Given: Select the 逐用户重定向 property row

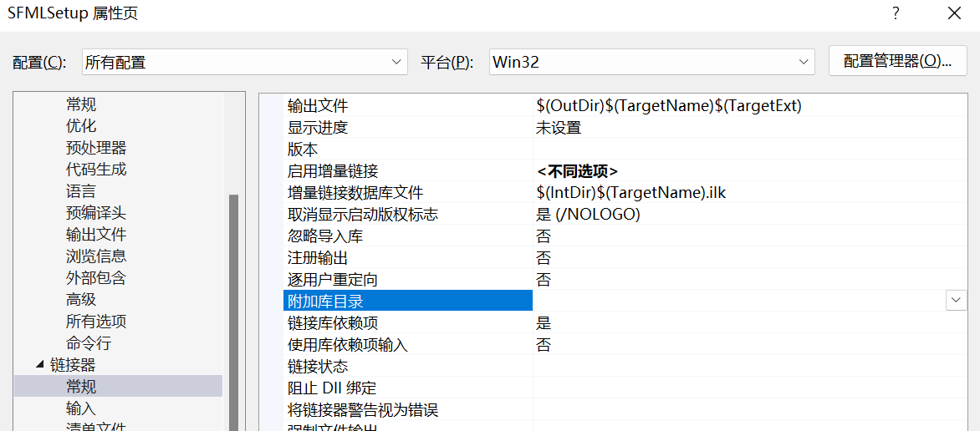Looking at the screenshot, I should (625, 279).
